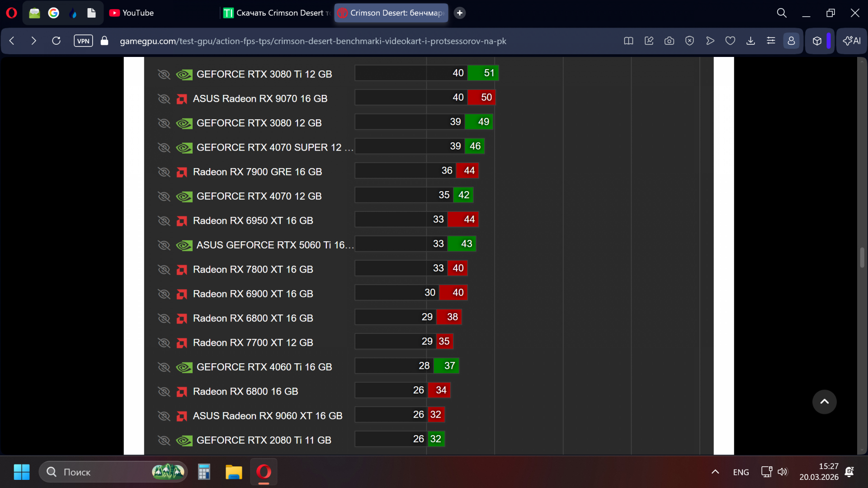Click the reader mode book icon
The width and height of the screenshot is (868, 488).
pos(628,41)
